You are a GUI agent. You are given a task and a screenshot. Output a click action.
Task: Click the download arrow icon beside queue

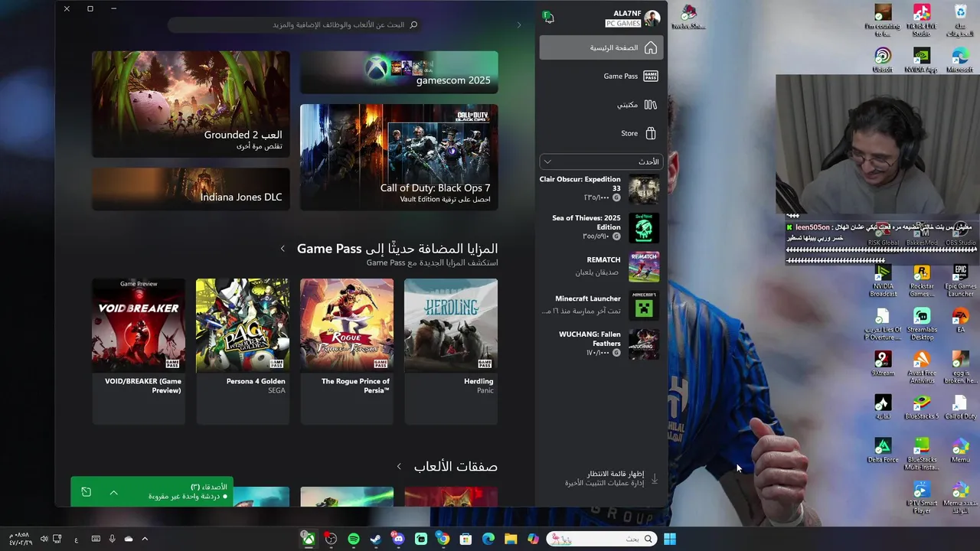(x=655, y=478)
